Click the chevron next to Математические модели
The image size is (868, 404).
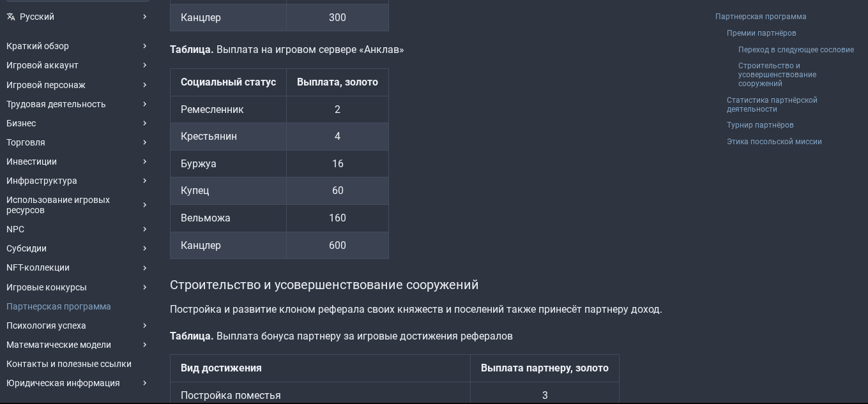coord(145,345)
